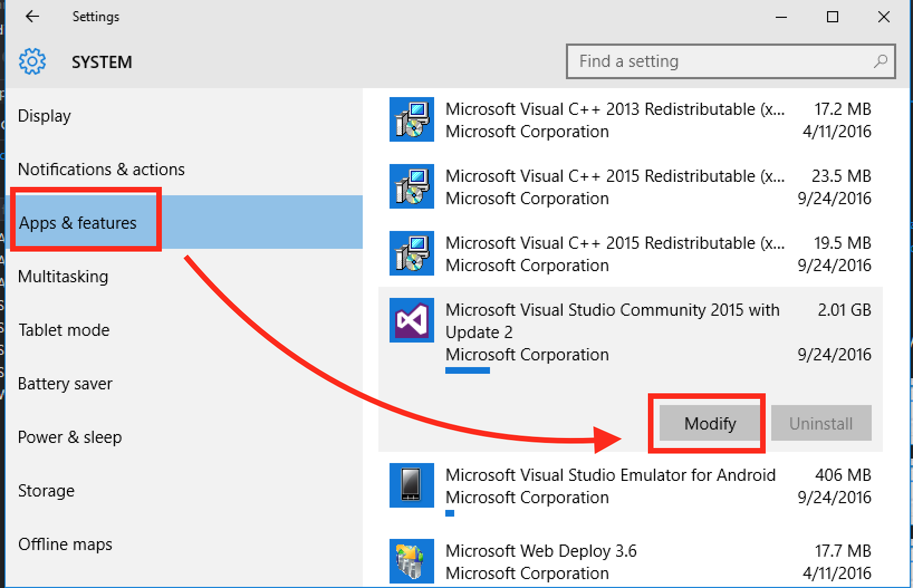The image size is (913, 588).
Task: Click the 17.2 MB size value
Action: click(843, 109)
